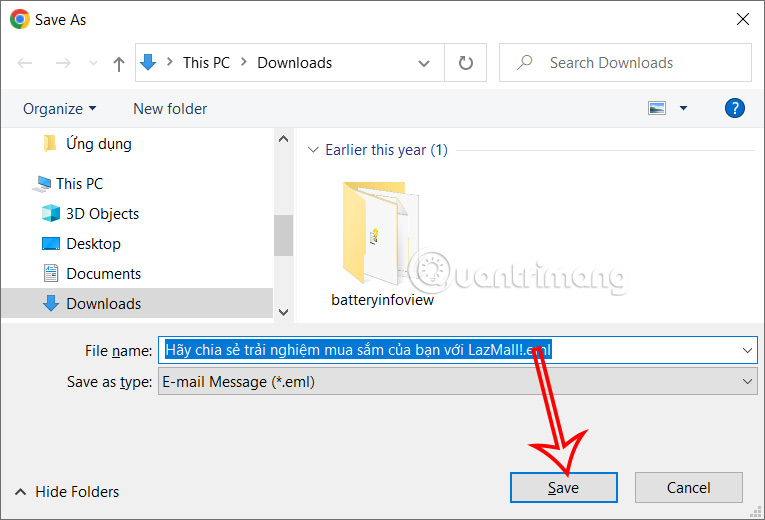Click the This PC computer icon
The width and height of the screenshot is (765, 520).
tap(42, 184)
